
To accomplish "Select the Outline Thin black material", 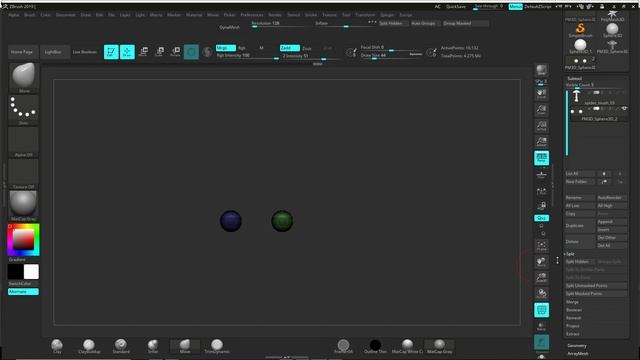I will (375, 346).
